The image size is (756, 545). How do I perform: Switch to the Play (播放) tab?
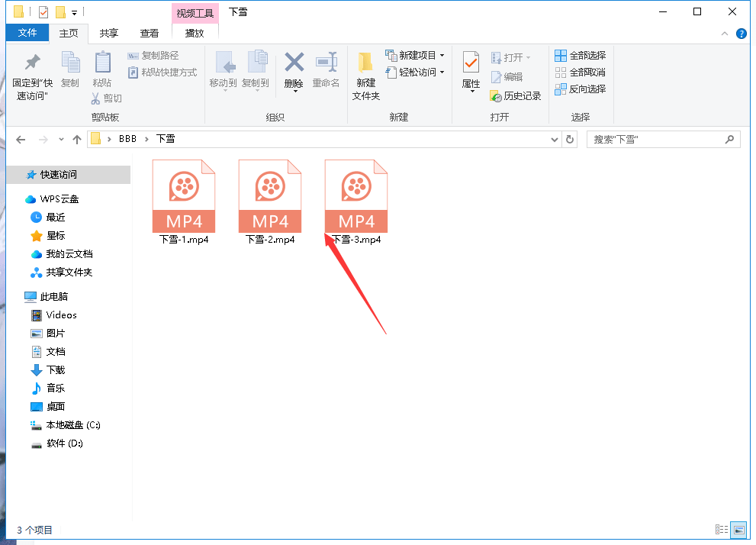point(195,34)
